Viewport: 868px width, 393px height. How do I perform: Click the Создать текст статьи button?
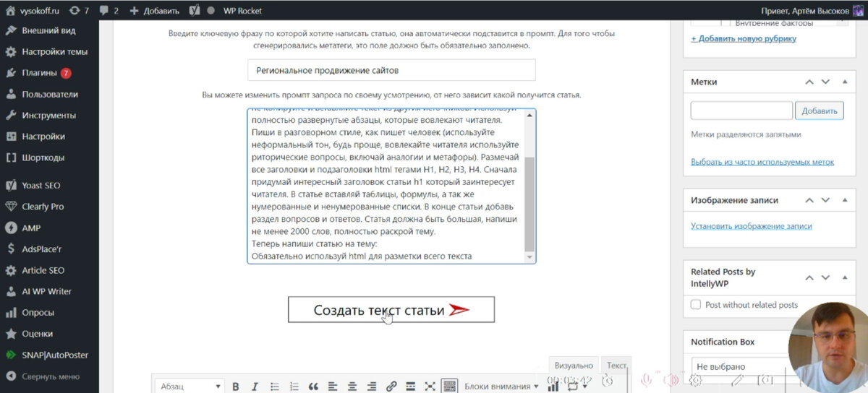(391, 309)
